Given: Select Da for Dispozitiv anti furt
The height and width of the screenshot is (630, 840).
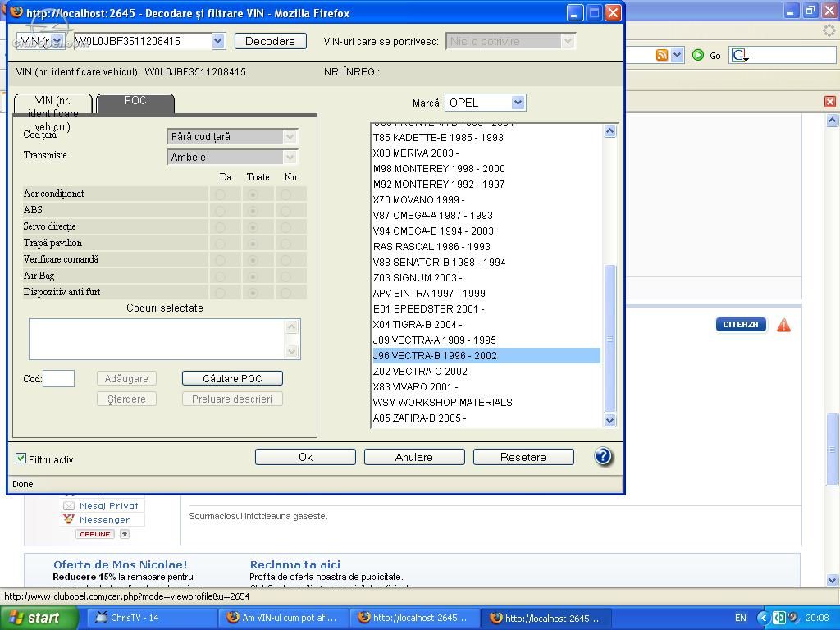Looking at the screenshot, I should pos(220,293).
